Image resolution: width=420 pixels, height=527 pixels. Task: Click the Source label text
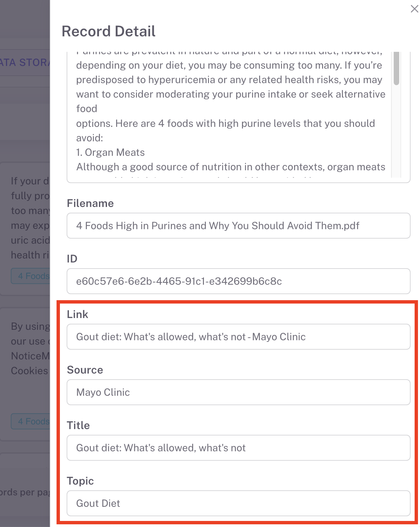click(85, 370)
